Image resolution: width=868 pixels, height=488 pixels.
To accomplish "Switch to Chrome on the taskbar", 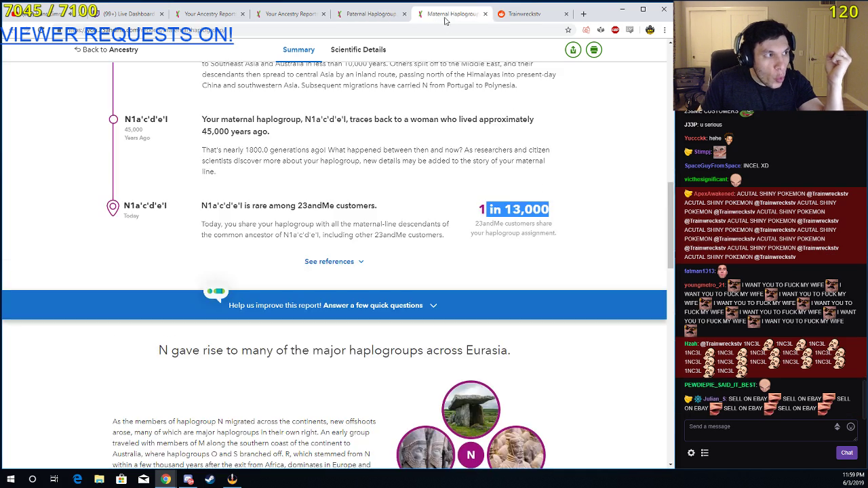I will tap(165, 479).
